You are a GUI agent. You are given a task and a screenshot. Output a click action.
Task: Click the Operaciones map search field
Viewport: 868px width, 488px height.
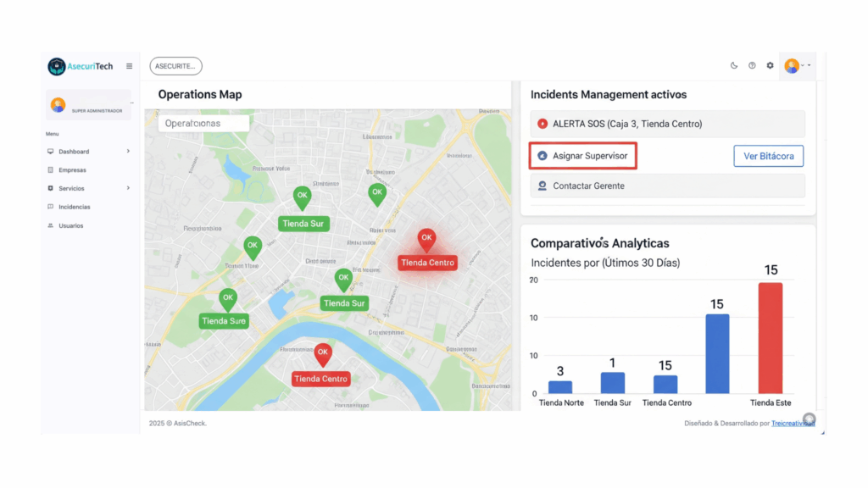203,123
